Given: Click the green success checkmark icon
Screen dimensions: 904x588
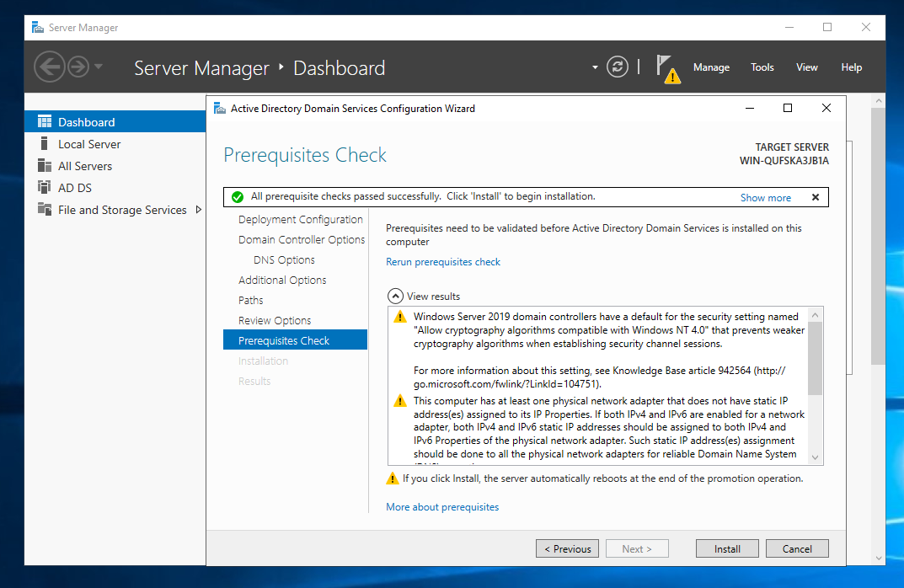Looking at the screenshot, I should 237,197.
